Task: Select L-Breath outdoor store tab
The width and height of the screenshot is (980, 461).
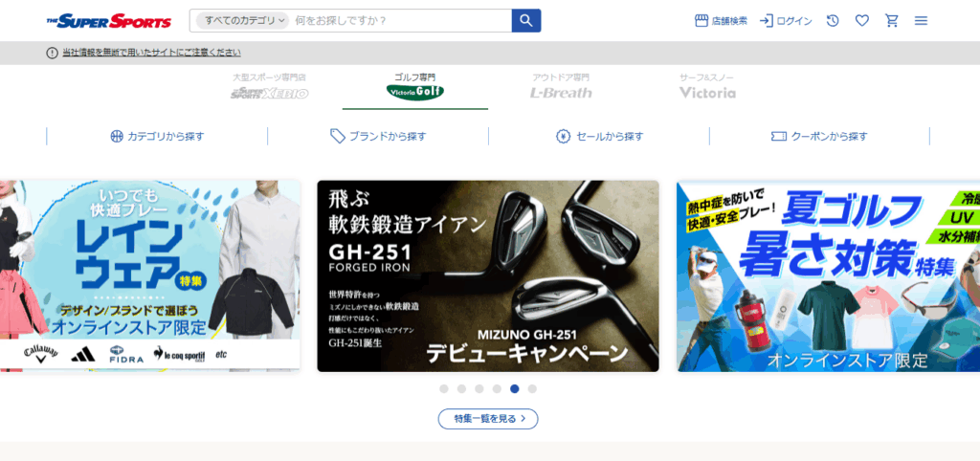Action: (561, 86)
